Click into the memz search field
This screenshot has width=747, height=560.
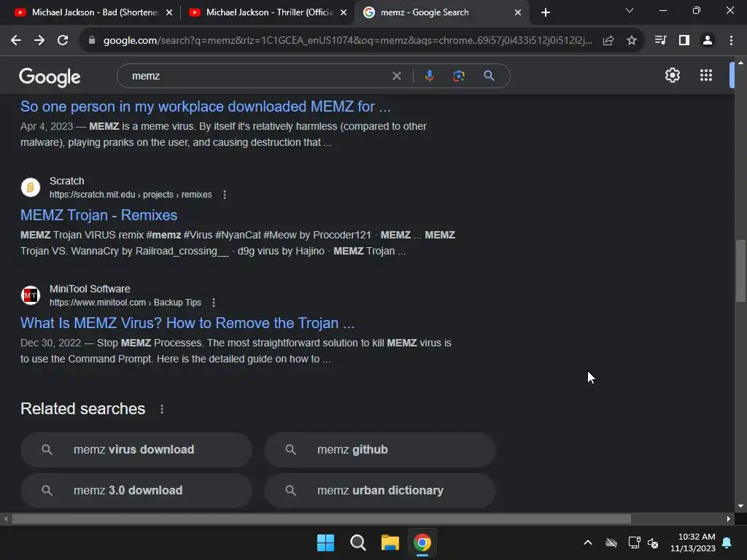[x=258, y=76]
